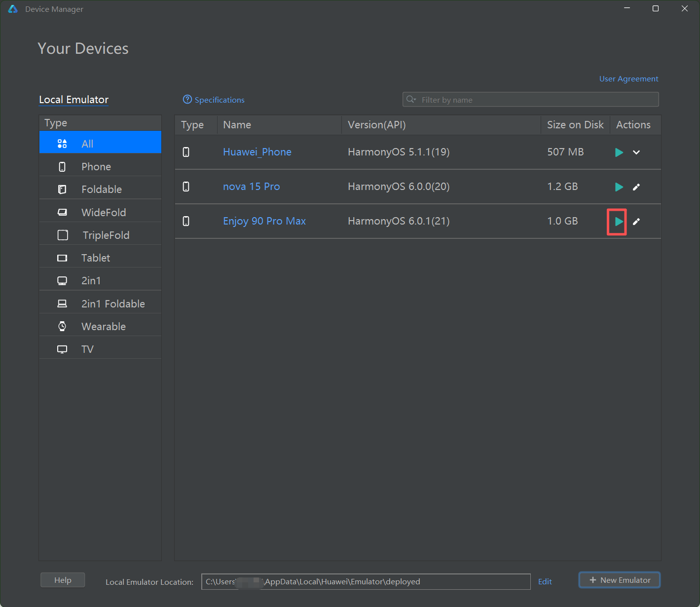The height and width of the screenshot is (607, 700).
Task: Start the nova 15 Pro emulator
Action: click(619, 187)
